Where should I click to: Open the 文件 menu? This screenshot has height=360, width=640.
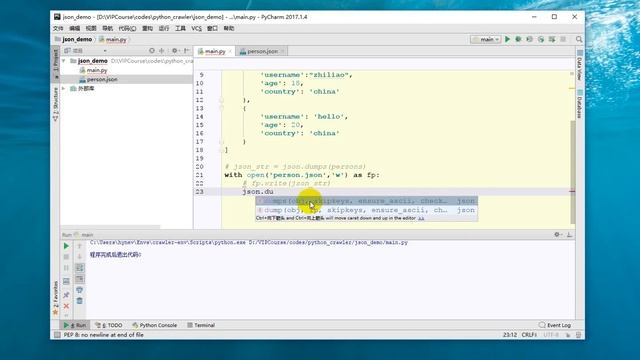58,28
